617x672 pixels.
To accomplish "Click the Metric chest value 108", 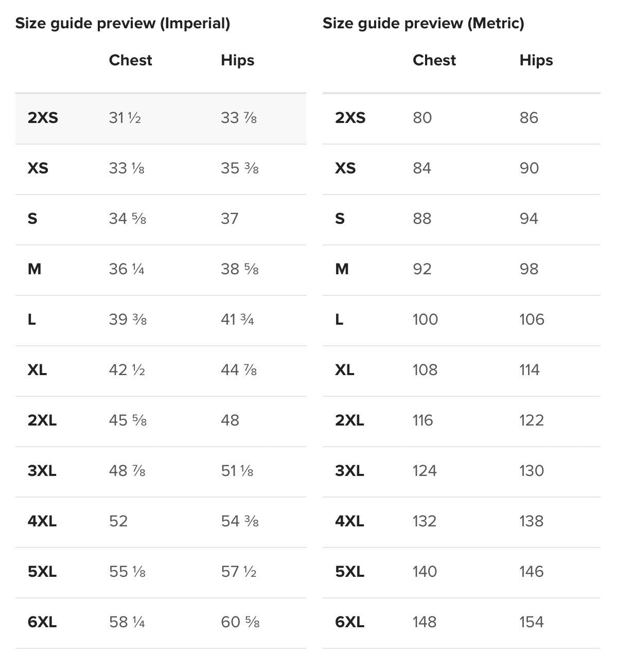I will pyautogui.click(x=425, y=370).
